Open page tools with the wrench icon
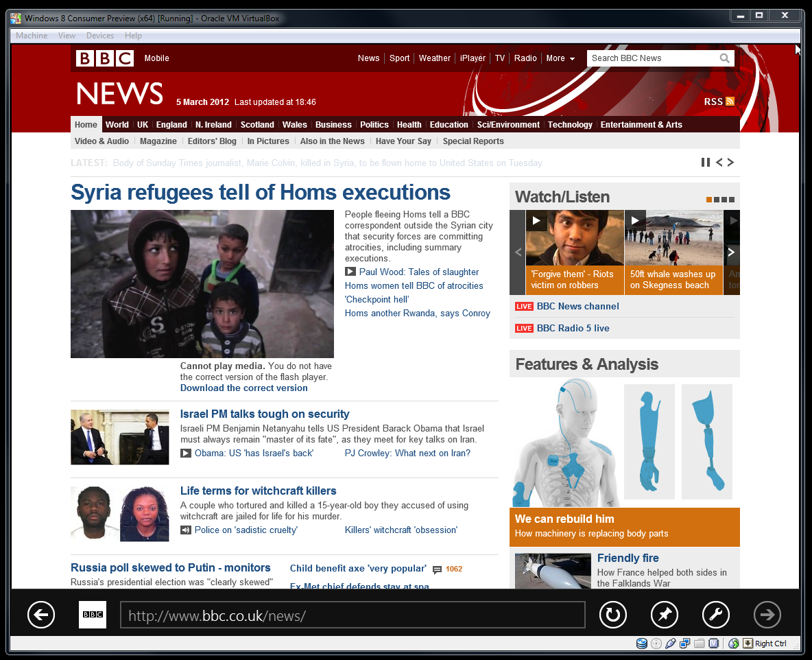This screenshot has height=660, width=812. click(716, 615)
